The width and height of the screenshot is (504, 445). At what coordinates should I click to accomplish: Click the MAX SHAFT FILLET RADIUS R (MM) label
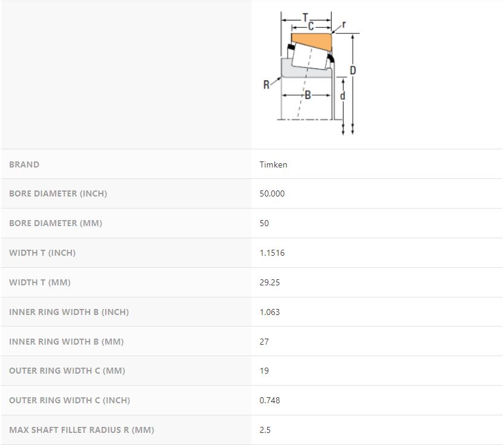(82, 430)
